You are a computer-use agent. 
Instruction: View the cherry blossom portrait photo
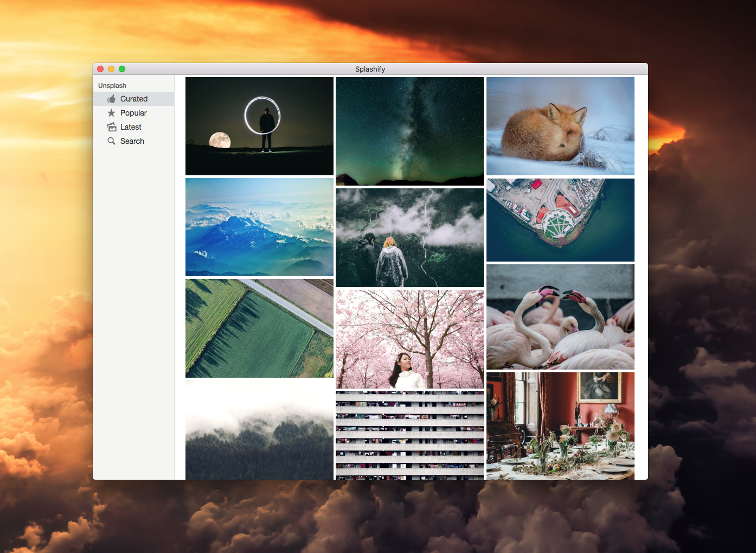409,339
